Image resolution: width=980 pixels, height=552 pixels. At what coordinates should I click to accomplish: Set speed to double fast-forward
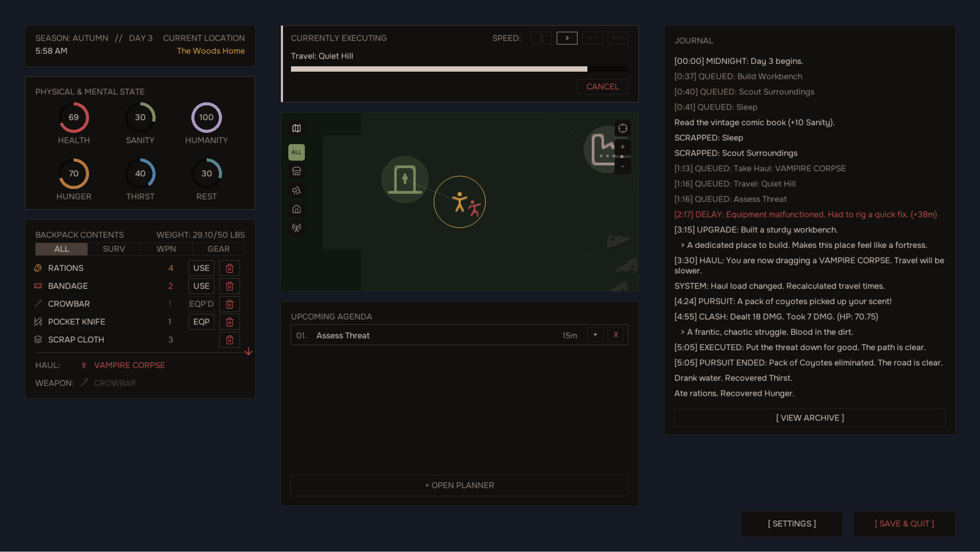592,38
